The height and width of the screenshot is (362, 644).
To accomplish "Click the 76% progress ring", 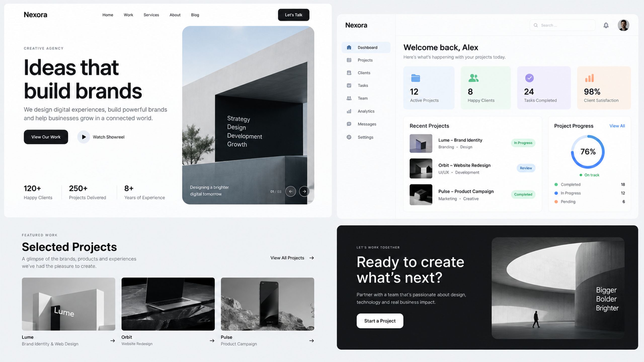I will [x=588, y=152].
